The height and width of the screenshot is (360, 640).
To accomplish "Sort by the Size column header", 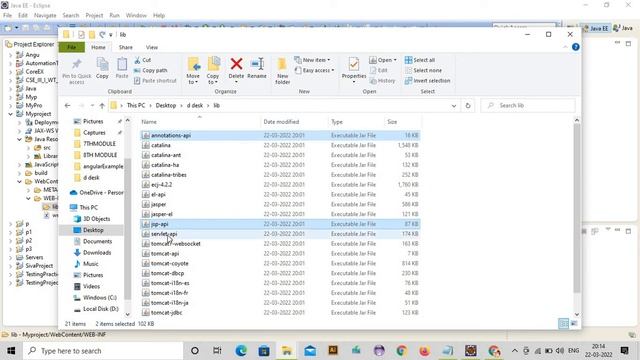I will point(402,122).
